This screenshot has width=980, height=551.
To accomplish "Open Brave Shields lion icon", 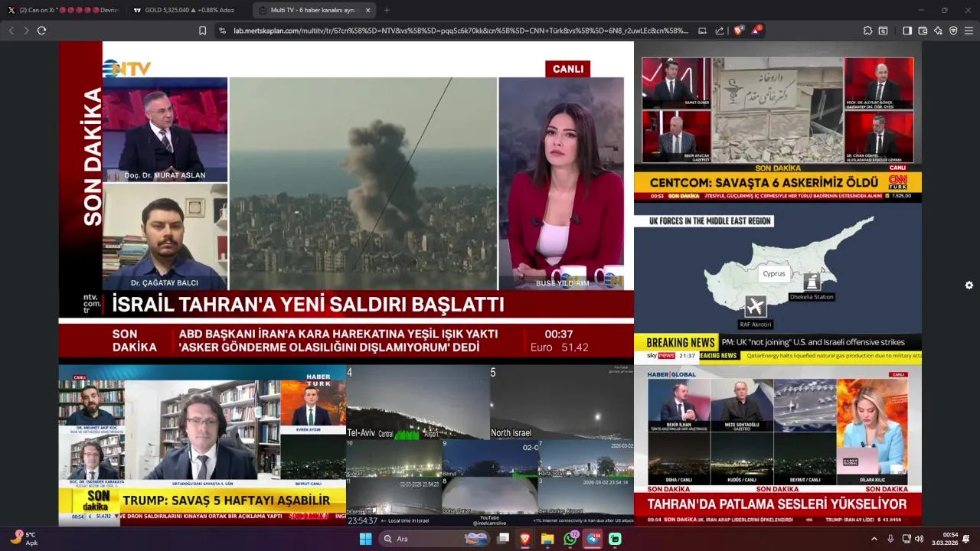I will (x=738, y=31).
